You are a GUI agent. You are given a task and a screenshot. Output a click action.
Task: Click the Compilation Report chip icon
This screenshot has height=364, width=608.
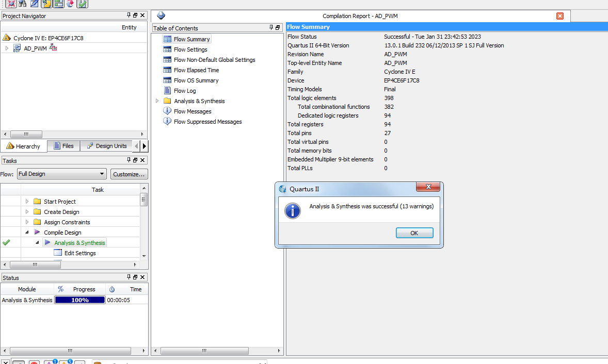(x=161, y=15)
